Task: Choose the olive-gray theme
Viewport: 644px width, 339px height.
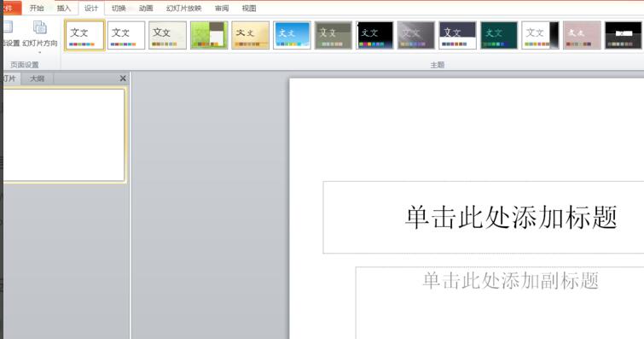Action: [334, 35]
